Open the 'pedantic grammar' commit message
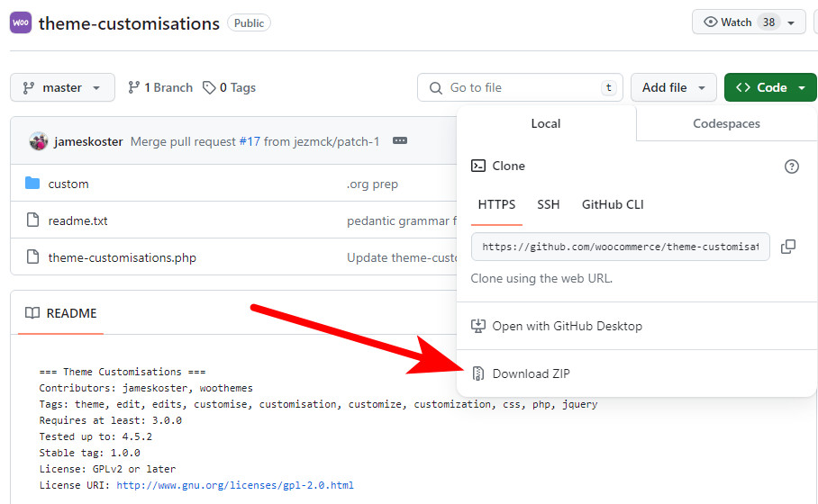The image size is (818, 504). 402,221
